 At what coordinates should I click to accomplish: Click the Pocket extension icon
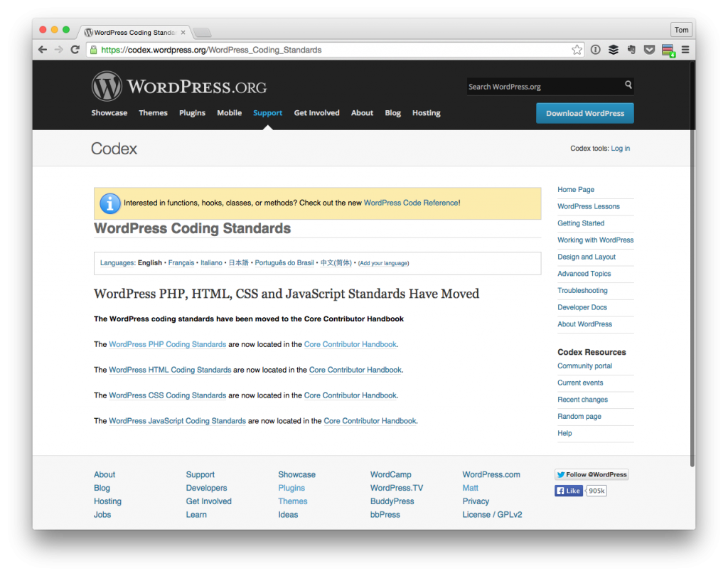coord(649,50)
